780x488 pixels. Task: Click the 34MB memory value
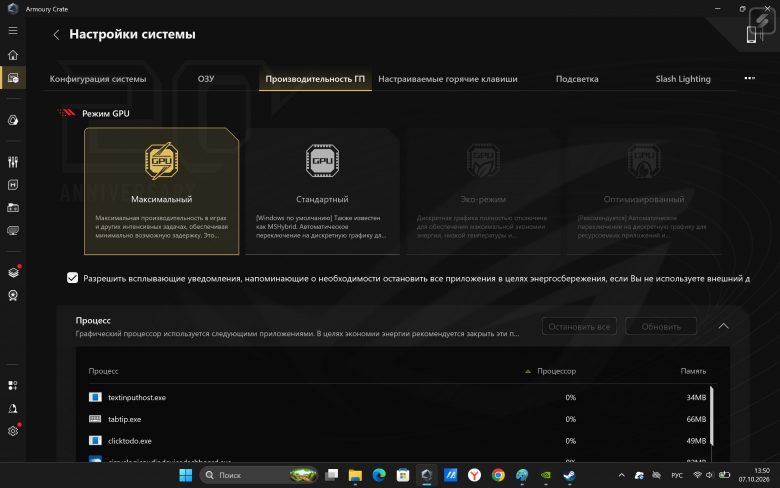(x=696, y=397)
